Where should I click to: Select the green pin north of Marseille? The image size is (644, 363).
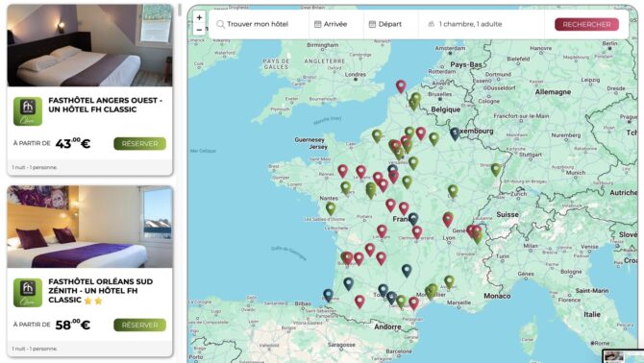(449, 281)
